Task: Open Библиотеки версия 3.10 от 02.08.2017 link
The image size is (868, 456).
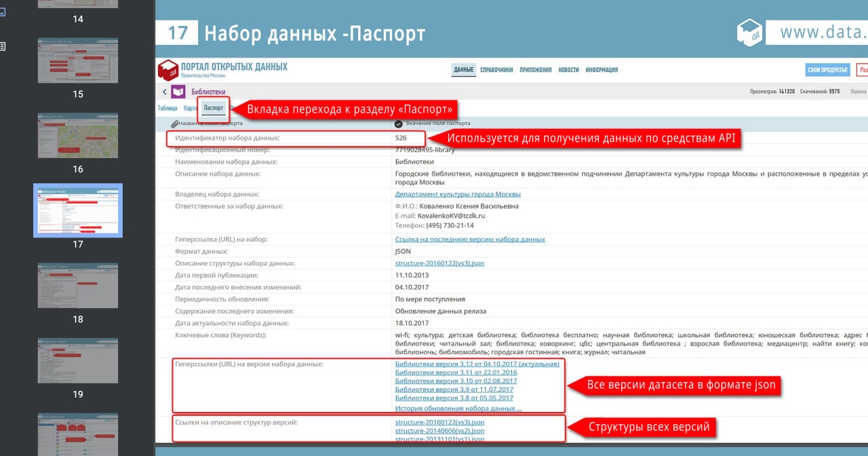Action: [456, 381]
